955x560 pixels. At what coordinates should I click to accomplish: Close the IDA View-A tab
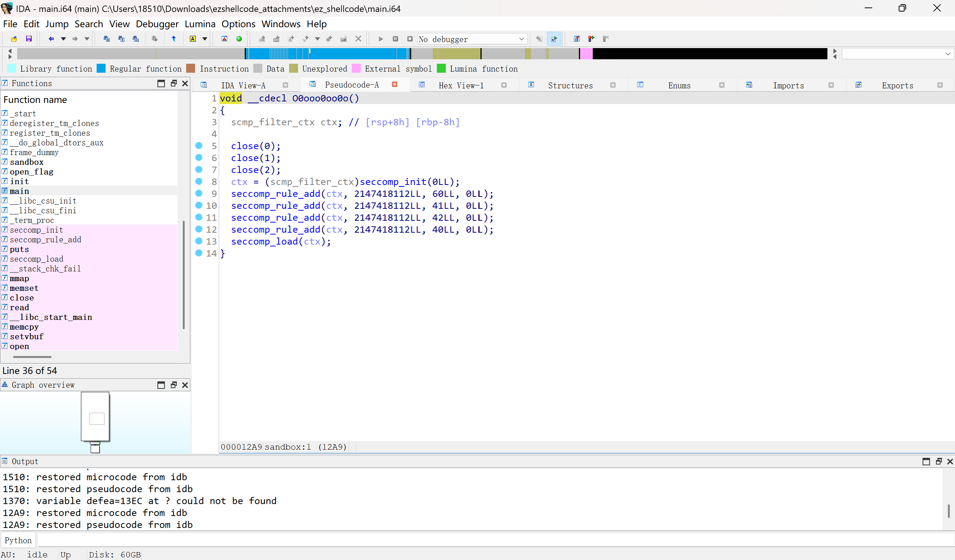285,85
